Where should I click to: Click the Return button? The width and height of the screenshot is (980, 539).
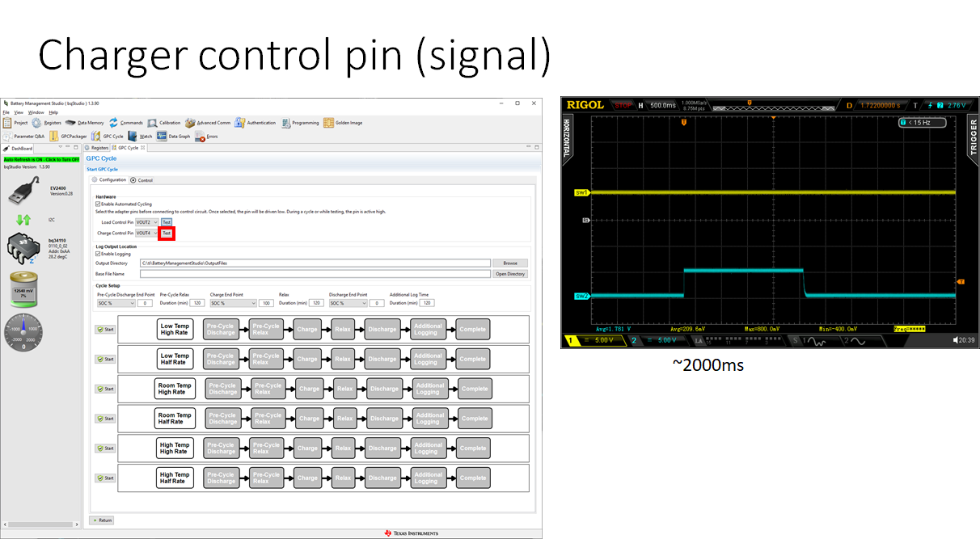tap(102, 520)
